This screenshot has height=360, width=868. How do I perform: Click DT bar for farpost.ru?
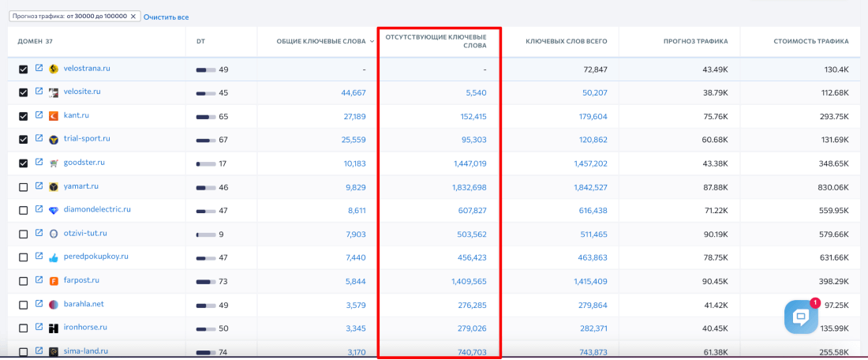(206, 282)
